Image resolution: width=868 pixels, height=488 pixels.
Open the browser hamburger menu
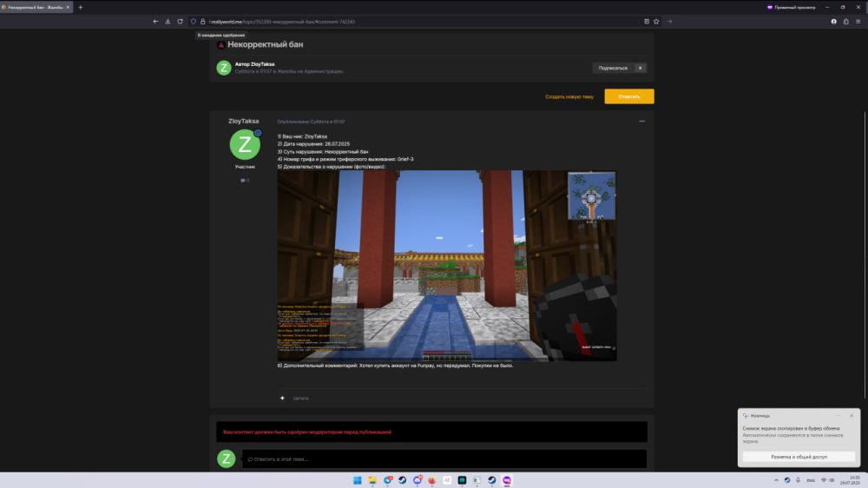click(858, 22)
